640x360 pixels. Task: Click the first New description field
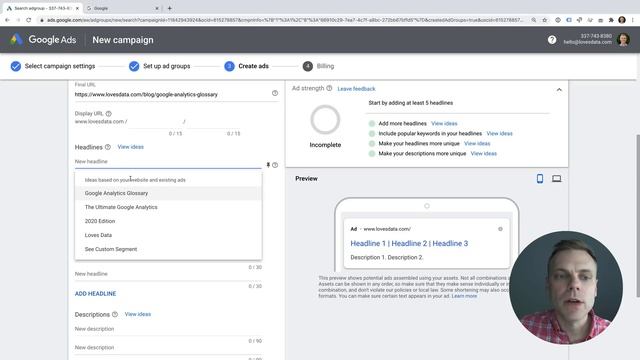pos(168,329)
